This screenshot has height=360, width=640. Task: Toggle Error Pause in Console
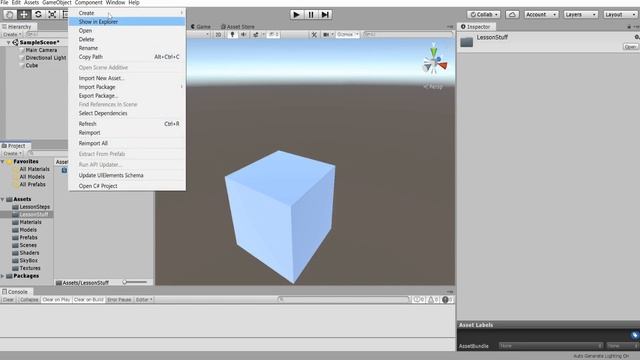click(119, 300)
